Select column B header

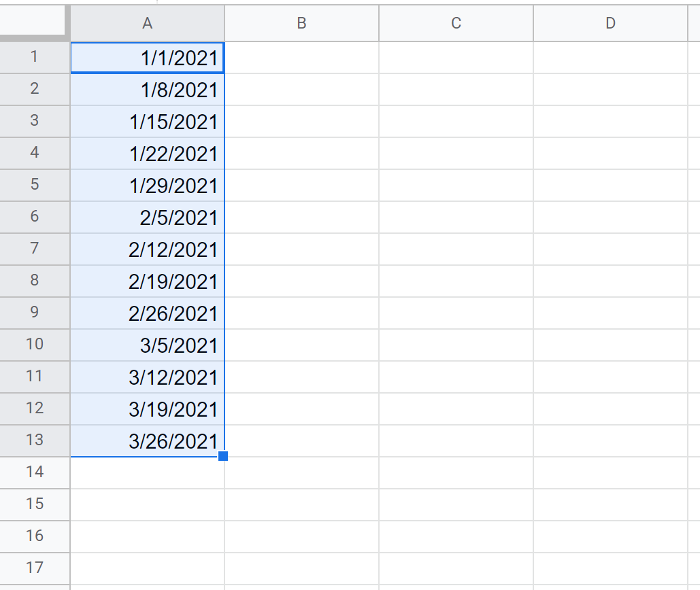301,24
